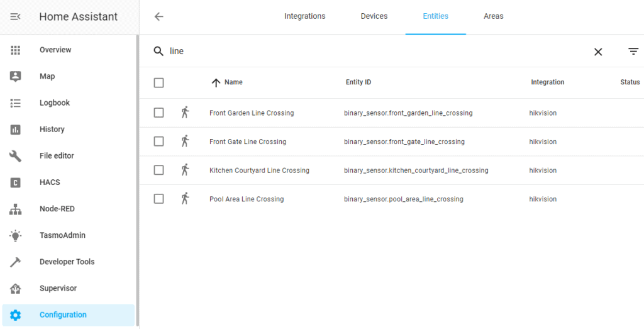Click walking icon for Front Gate Line Crossing

pos(186,142)
